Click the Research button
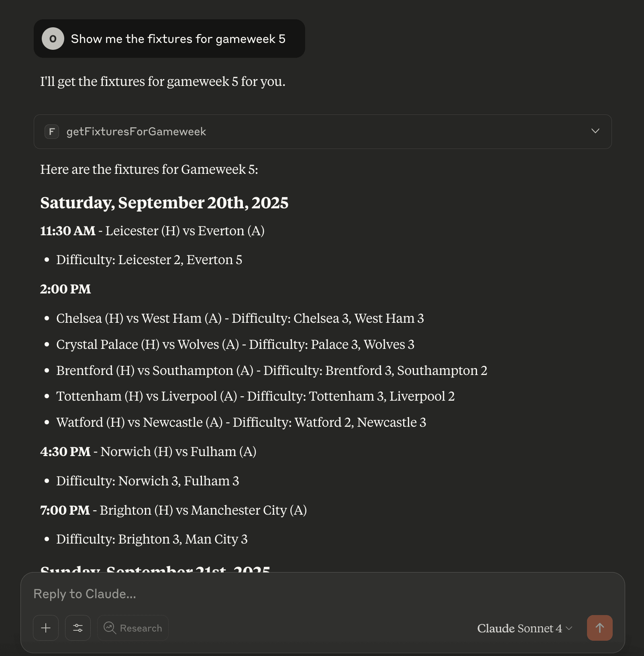 (x=132, y=628)
